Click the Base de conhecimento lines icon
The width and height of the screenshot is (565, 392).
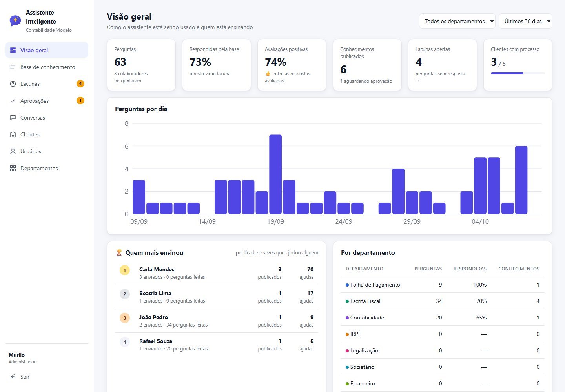13,67
